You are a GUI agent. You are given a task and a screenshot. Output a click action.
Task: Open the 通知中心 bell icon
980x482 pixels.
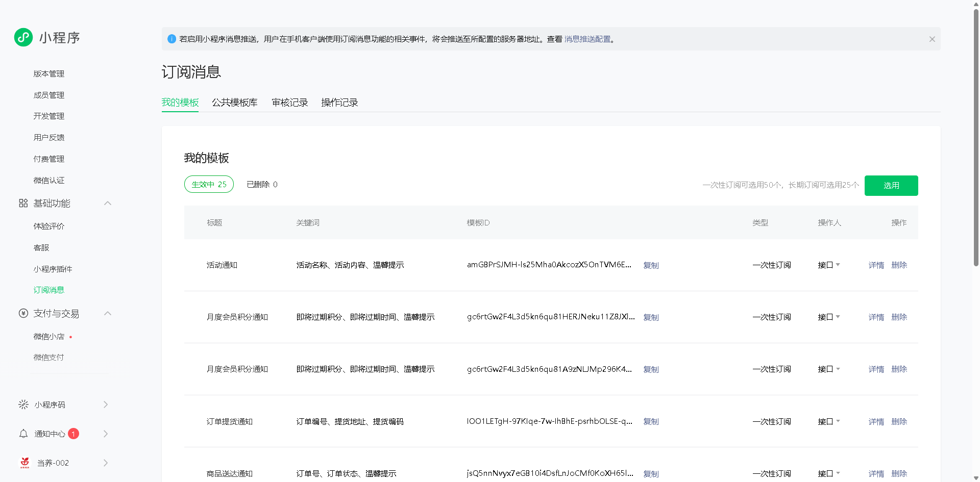tap(23, 434)
